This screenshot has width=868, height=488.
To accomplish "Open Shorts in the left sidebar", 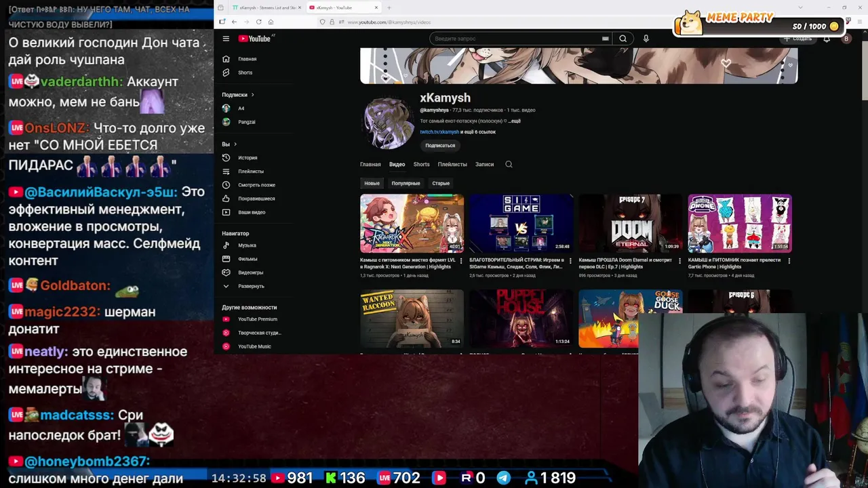I will 245,73.
